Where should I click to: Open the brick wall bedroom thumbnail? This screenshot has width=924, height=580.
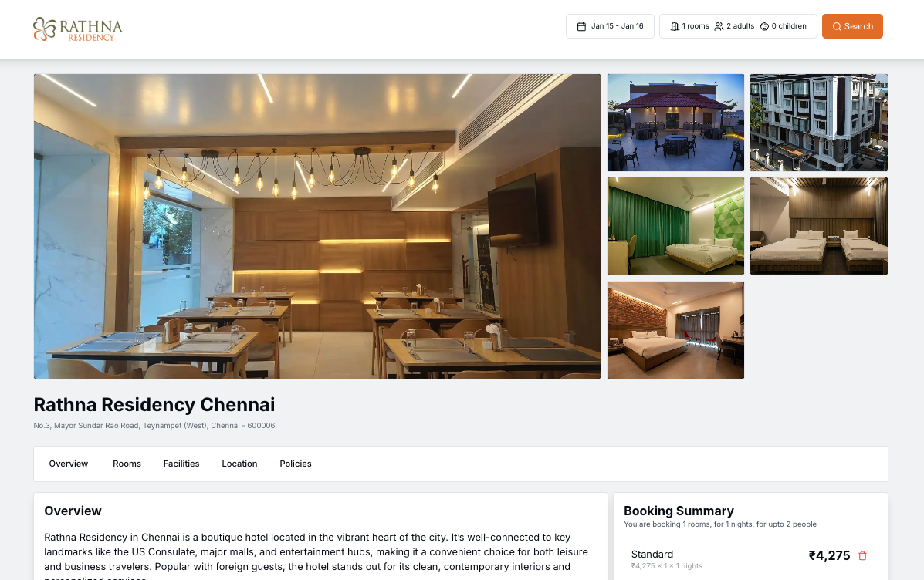click(x=675, y=330)
